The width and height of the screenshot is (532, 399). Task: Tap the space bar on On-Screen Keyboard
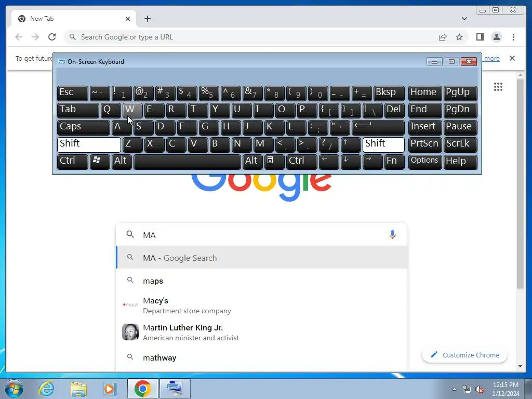187,162
